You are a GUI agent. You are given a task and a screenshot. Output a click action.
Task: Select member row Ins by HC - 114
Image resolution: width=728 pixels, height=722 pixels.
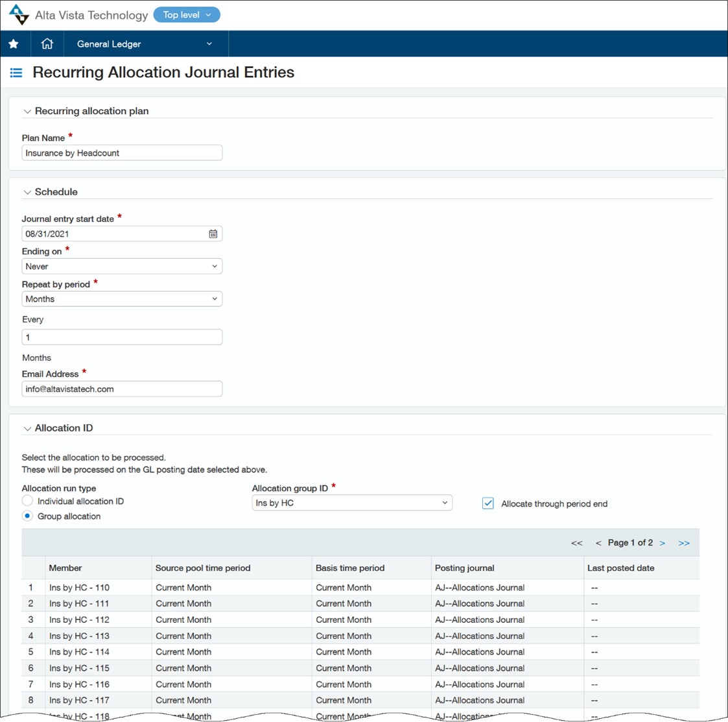pos(360,652)
